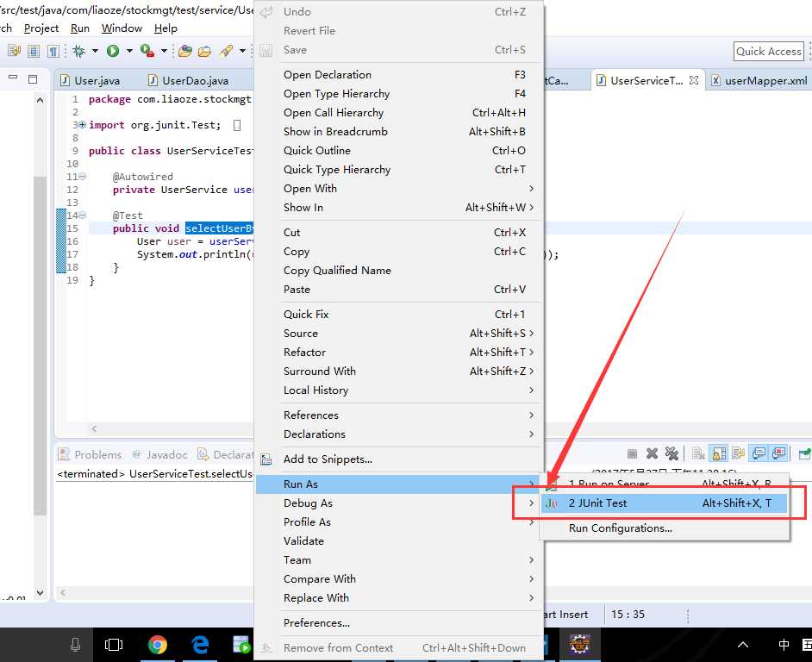Open the Run button dropdown arrow
The image size is (812, 662).
pos(128,52)
